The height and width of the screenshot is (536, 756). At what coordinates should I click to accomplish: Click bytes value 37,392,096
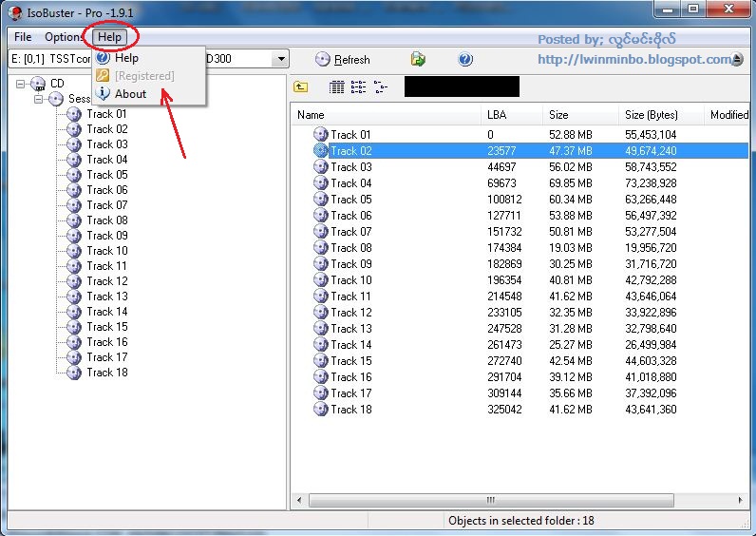[x=651, y=393]
